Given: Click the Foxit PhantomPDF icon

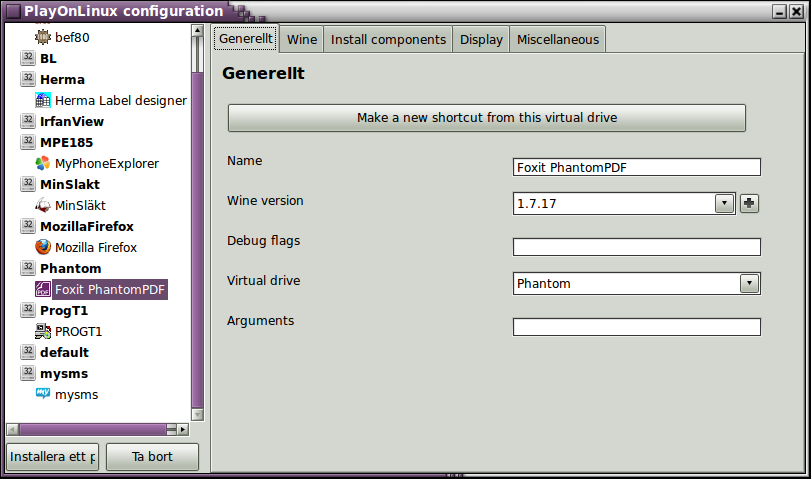Looking at the screenshot, I should pos(42,289).
